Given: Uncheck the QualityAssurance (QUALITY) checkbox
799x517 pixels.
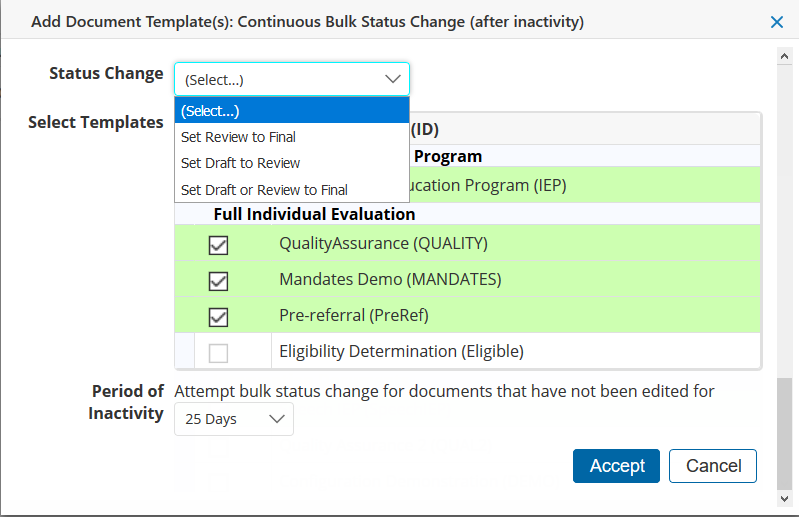Looking at the screenshot, I should coord(218,245).
